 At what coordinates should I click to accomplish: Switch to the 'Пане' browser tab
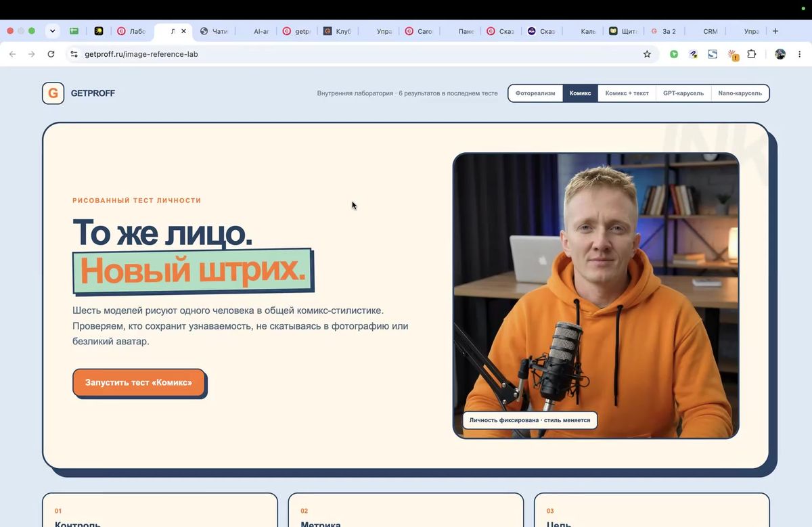tap(460, 31)
